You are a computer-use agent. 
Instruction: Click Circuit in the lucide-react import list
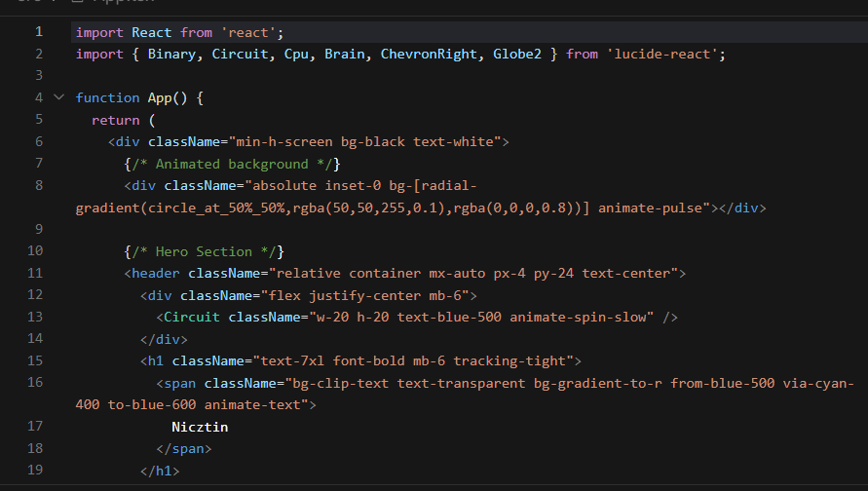click(240, 55)
